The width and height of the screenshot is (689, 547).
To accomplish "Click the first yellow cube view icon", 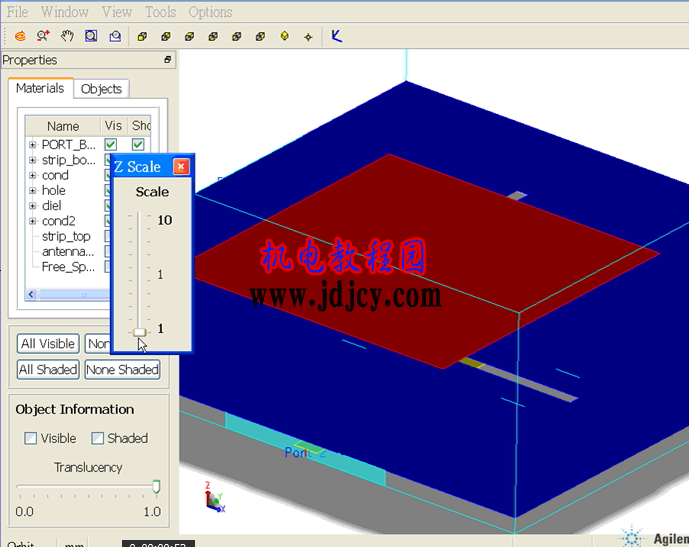I will point(141,37).
